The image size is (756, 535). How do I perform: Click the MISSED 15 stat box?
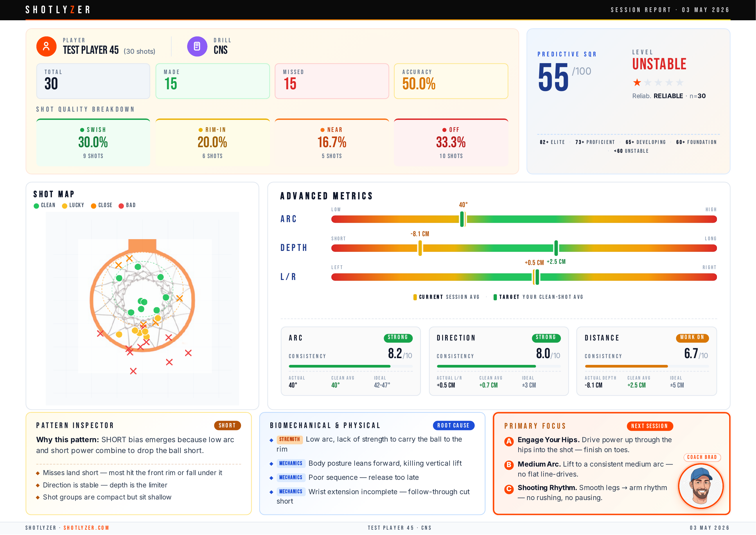pyautogui.click(x=332, y=81)
